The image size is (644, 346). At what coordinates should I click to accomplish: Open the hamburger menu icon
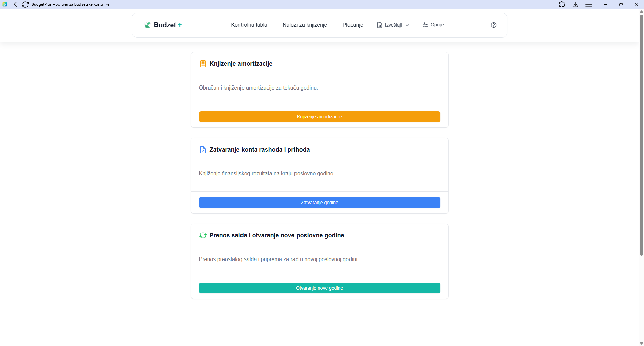pos(589,4)
